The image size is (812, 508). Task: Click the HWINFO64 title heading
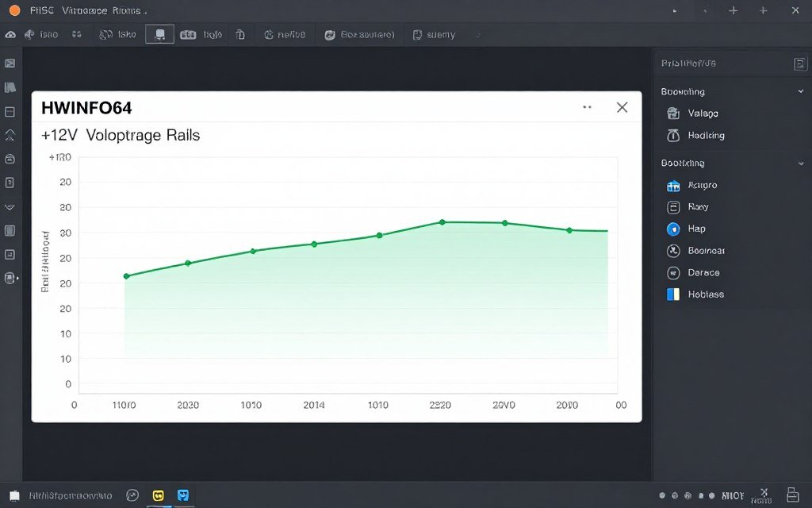click(86, 108)
